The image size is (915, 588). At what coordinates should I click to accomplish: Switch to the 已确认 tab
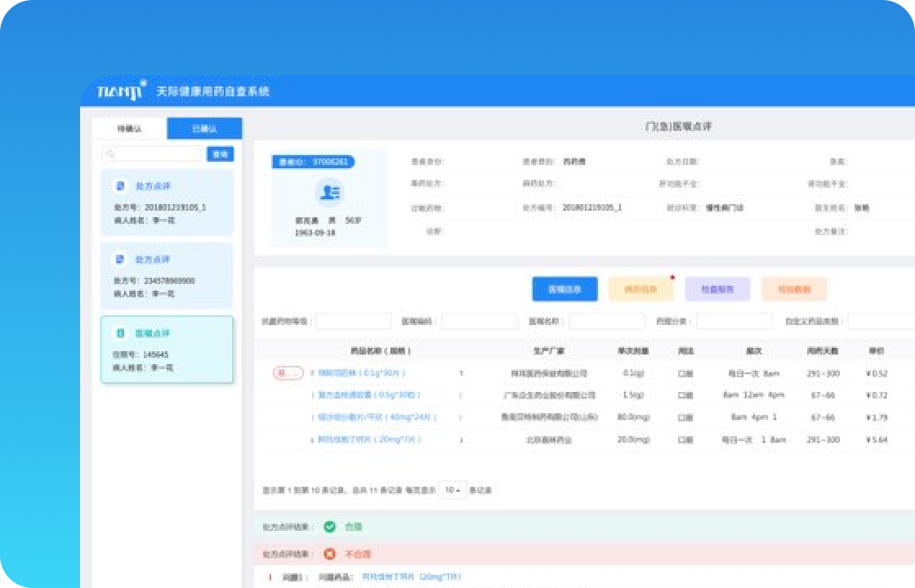coord(204,128)
